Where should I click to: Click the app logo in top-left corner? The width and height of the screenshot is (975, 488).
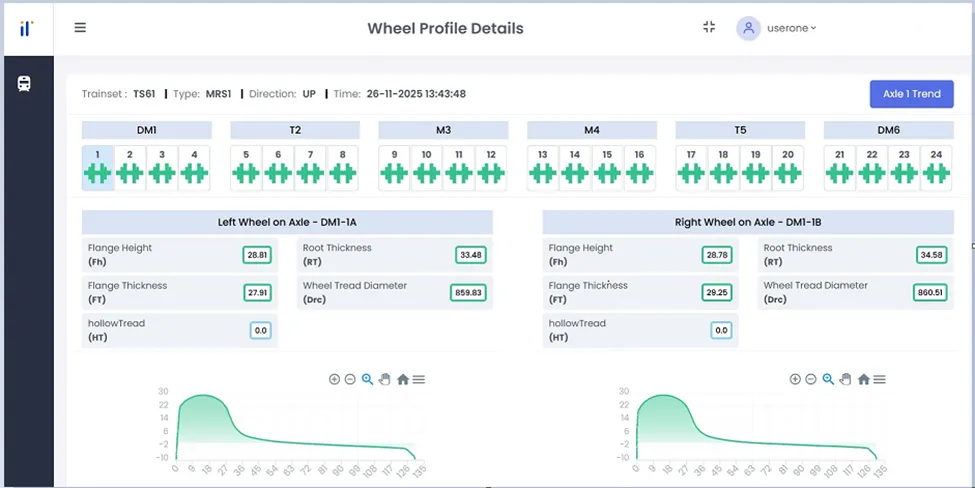26,28
